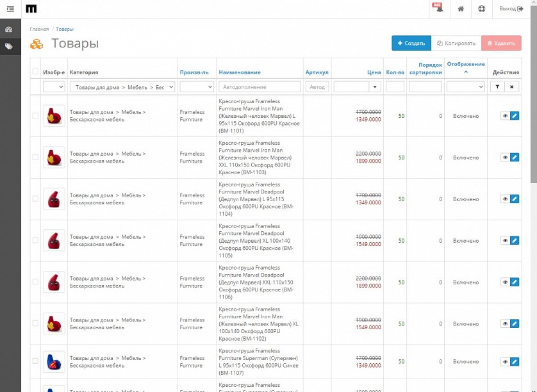Open the Отображение status filter dropdown
This screenshot has height=392, width=537.
(466, 87)
